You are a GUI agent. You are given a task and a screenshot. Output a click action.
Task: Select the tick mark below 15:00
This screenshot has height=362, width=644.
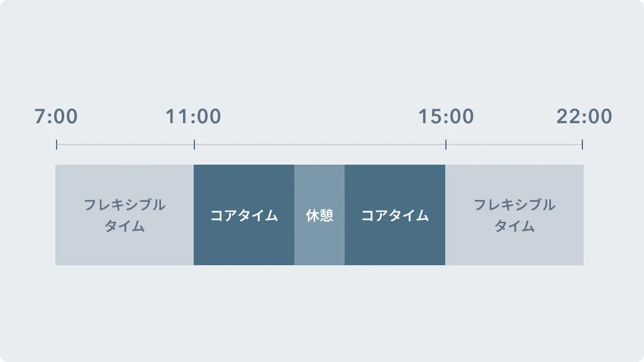pos(446,145)
